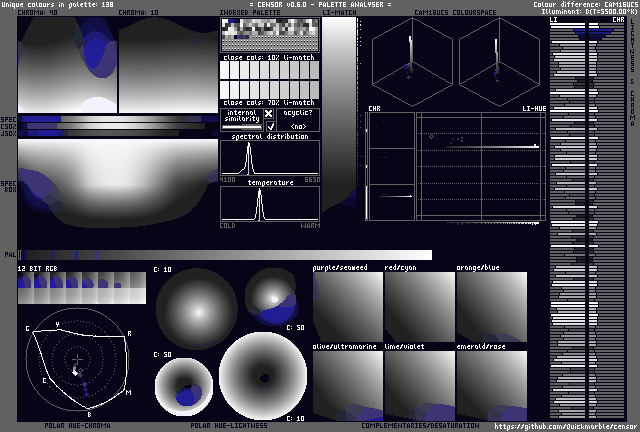Viewport: 640px width, 432px height.
Task: Click the lime/violet complementary plot
Action: point(419,384)
